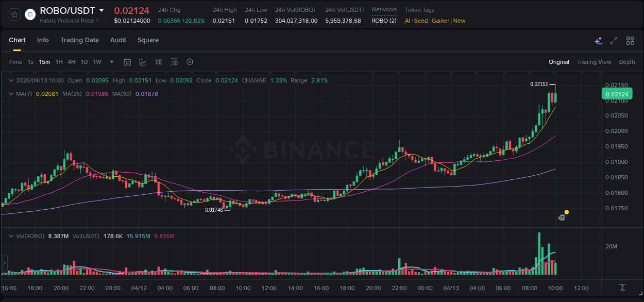This screenshot has width=644, height=302.
Task: Open the date range calendar picker
Action: pyautogui.click(x=127, y=62)
